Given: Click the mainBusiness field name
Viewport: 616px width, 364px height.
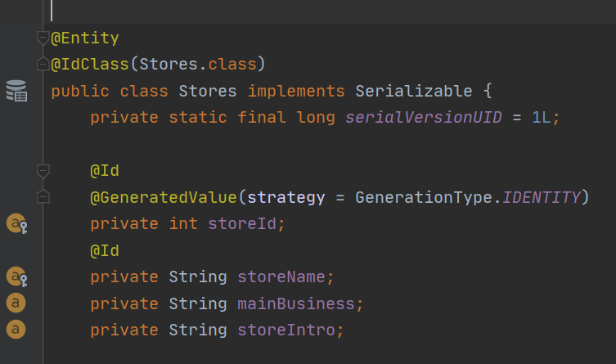Looking at the screenshot, I should click(x=296, y=304).
